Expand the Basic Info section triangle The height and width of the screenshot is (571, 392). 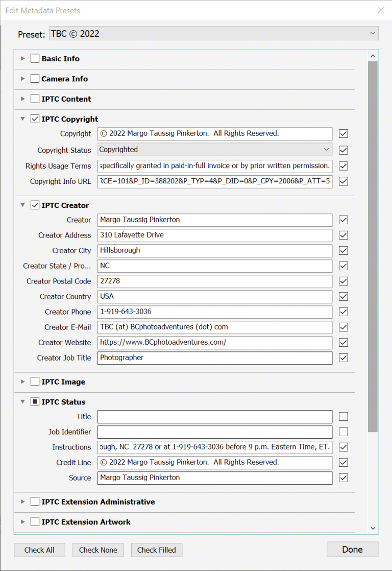tap(23, 59)
